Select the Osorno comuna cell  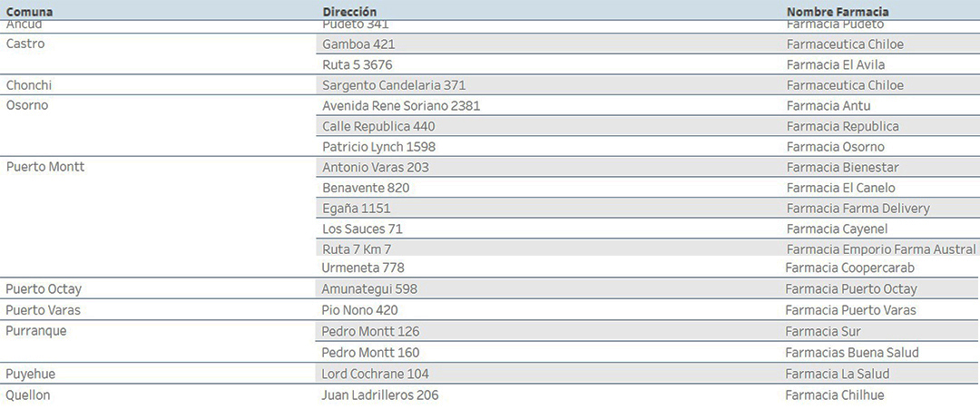click(27, 105)
